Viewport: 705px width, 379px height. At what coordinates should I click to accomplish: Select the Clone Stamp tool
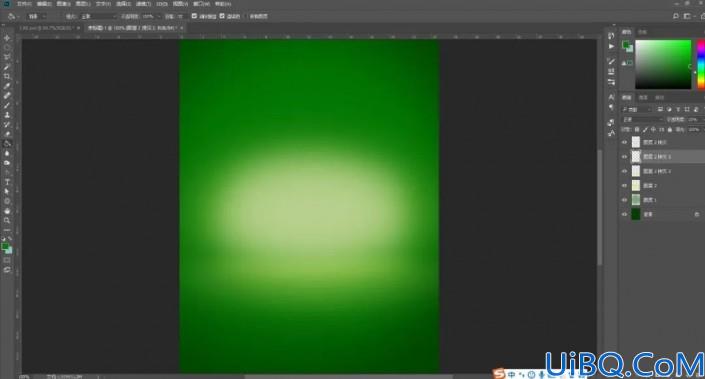tap(7, 115)
